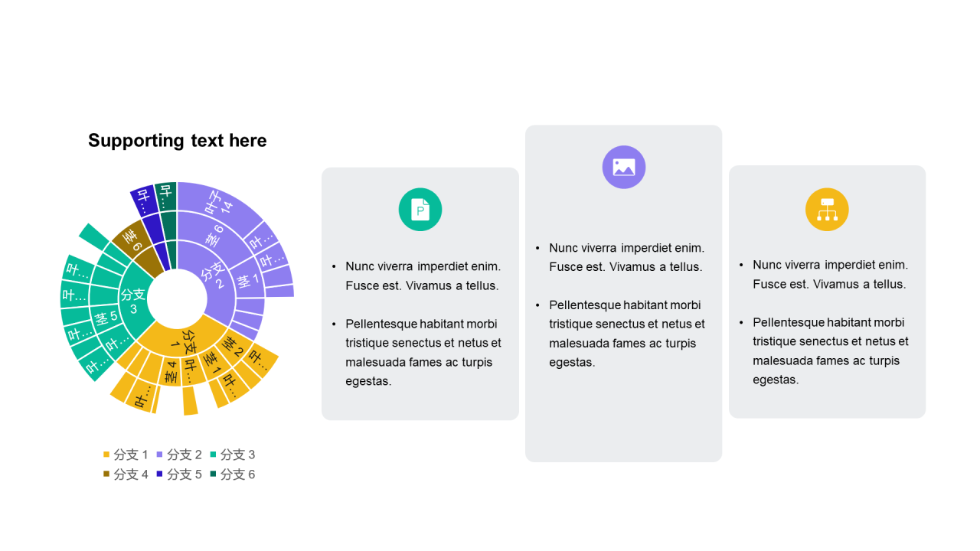Click "Nunc viverra" text below the picture icon
Screen dimensions: 980x551
[x=626, y=257]
